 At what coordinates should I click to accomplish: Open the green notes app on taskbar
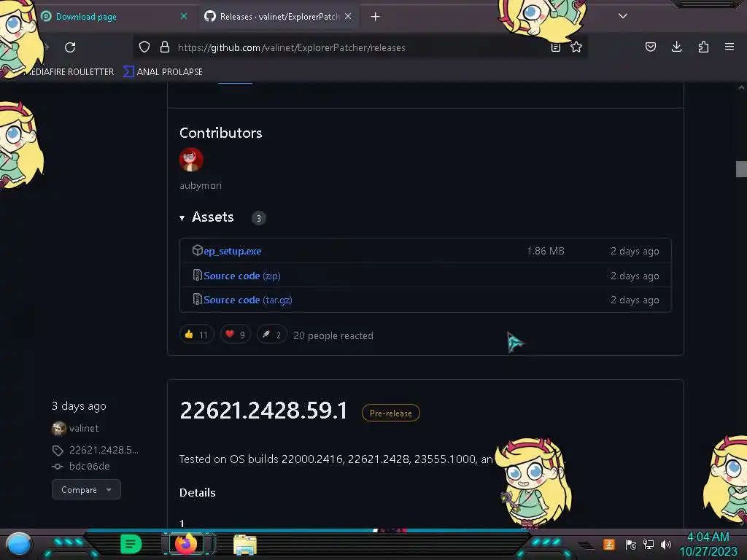coord(131,544)
